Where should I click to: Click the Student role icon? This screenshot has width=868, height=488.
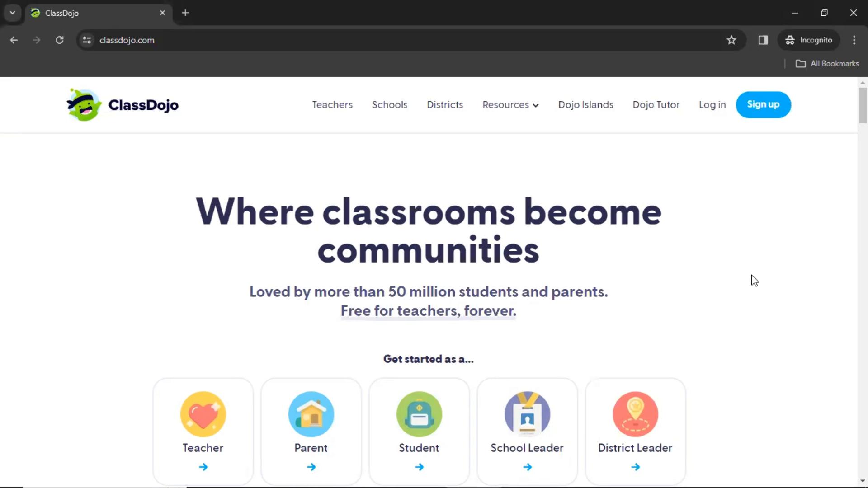click(x=419, y=413)
